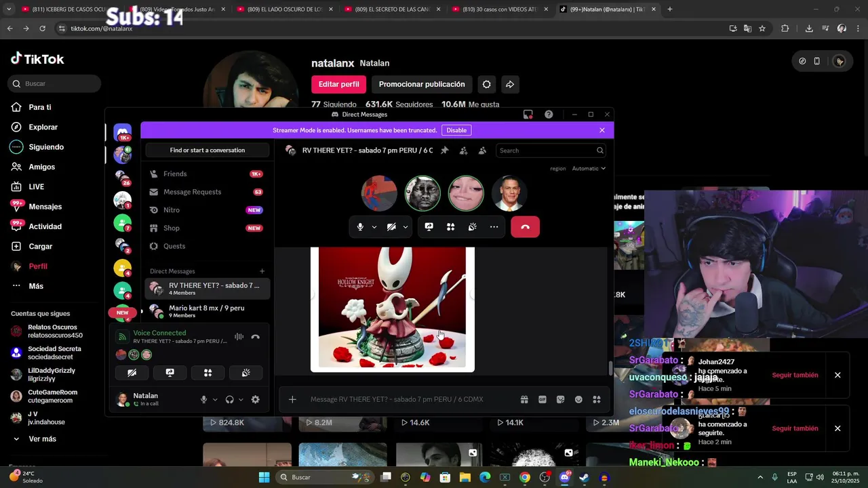
Task: Open Message Requests in Discord
Action: point(208,192)
